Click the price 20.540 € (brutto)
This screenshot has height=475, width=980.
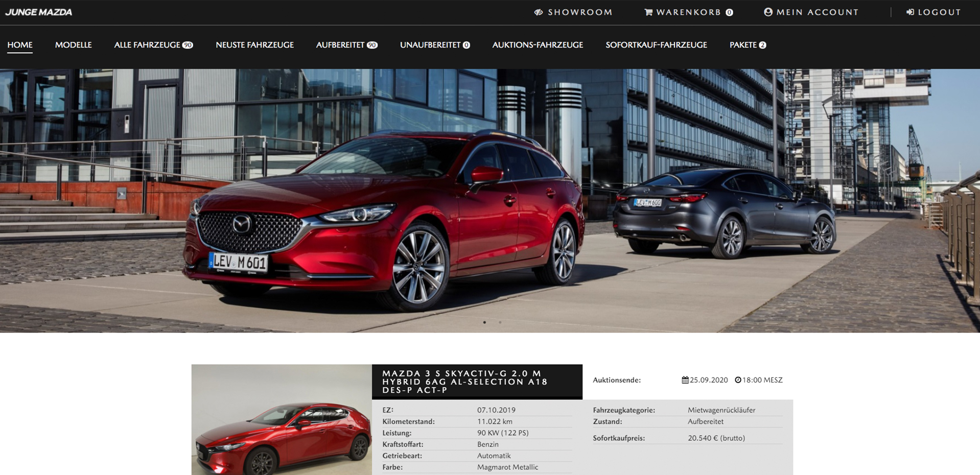[716, 438]
